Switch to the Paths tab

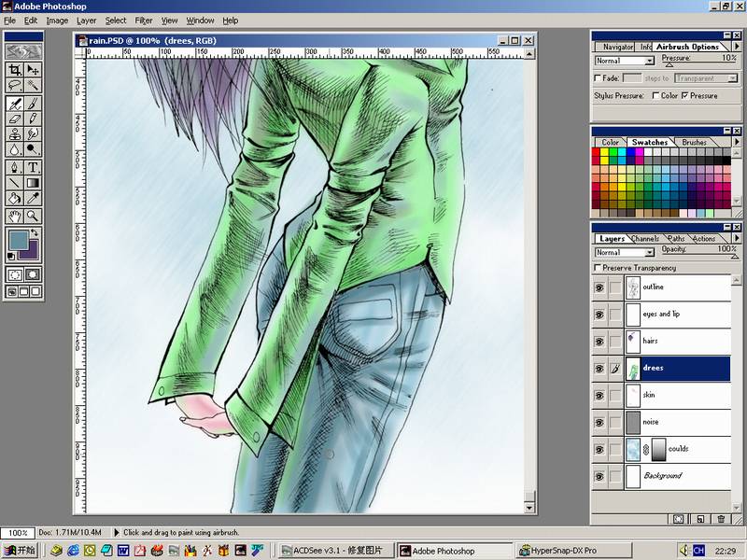pos(676,239)
